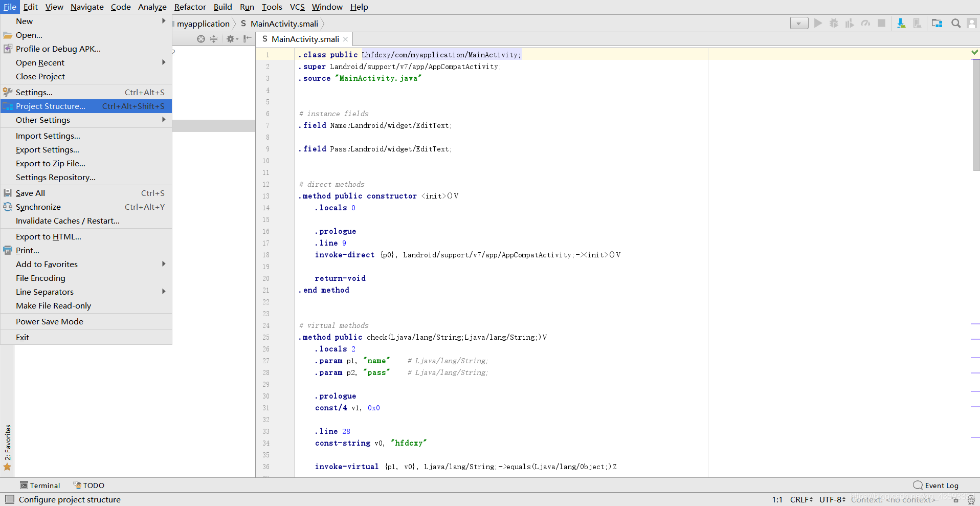
Task: Click the MainActivity.smali breadcrumb
Action: click(x=280, y=24)
